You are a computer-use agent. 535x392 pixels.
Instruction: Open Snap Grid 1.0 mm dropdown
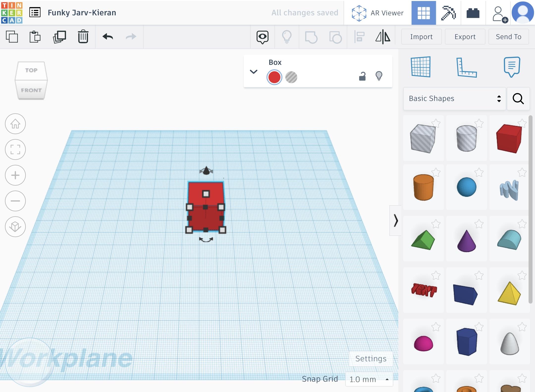[369, 379]
